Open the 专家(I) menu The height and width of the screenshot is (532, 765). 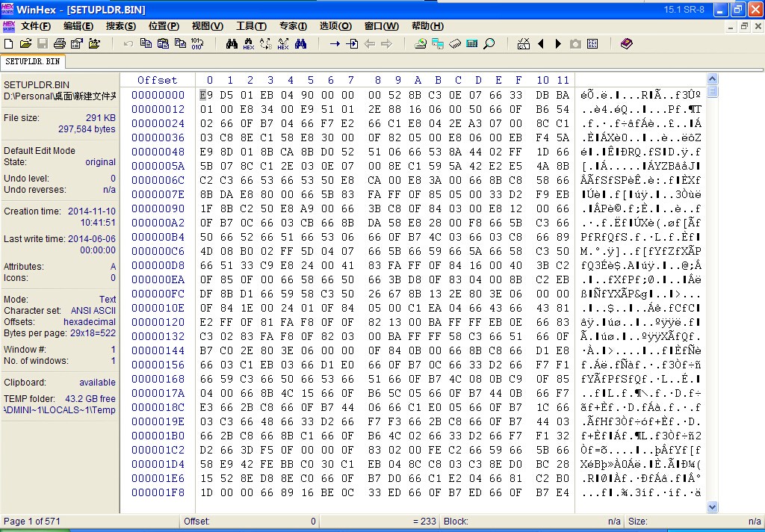[x=293, y=26]
